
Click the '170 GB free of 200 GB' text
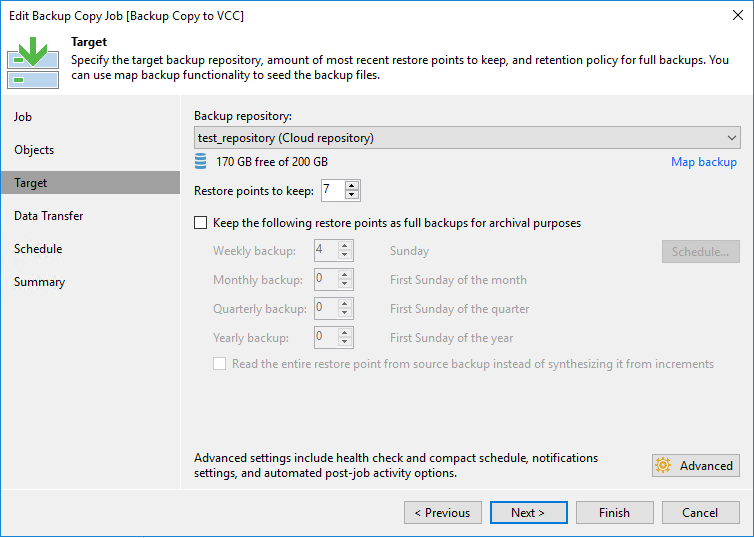[272, 162]
